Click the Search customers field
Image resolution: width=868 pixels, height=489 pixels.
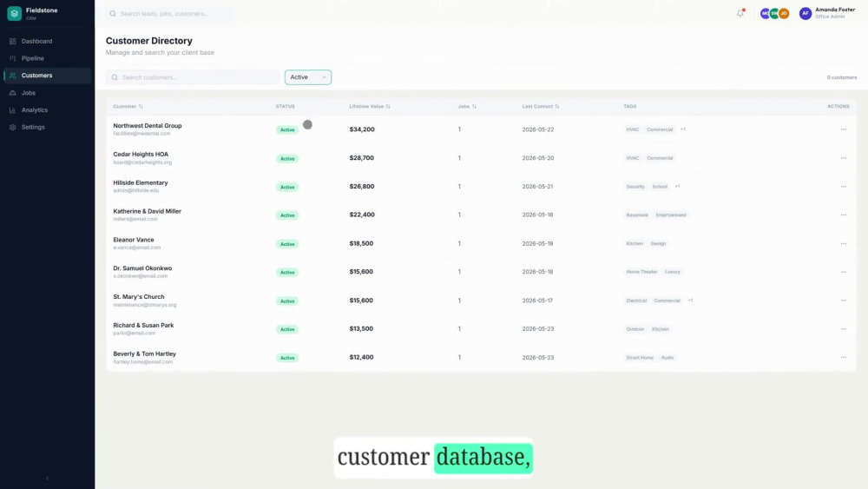click(x=193, y=77)
